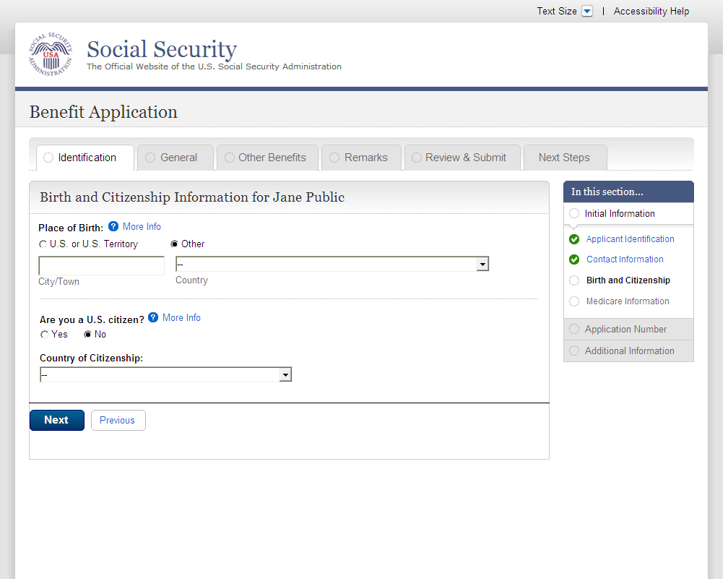Click the green check beside Contact Information
The width and height of the screenshot is (728, 584).
click(x=574, y=259)
